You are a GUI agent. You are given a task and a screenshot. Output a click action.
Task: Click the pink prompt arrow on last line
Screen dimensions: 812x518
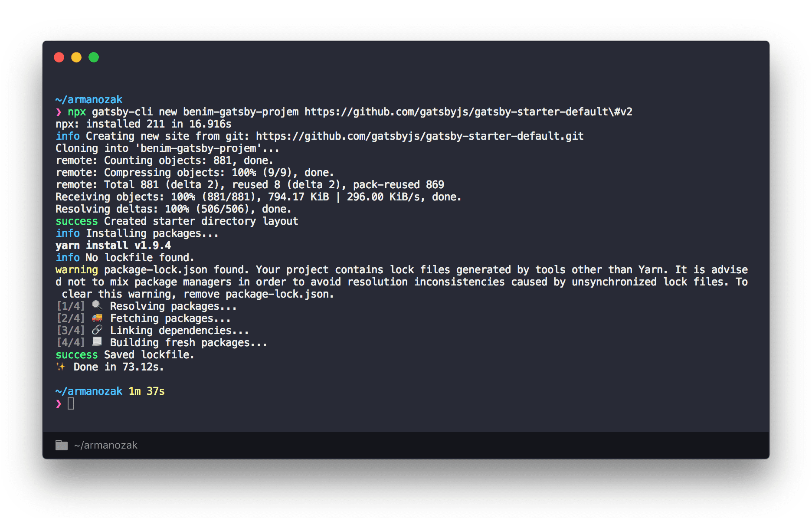(59, 403)
